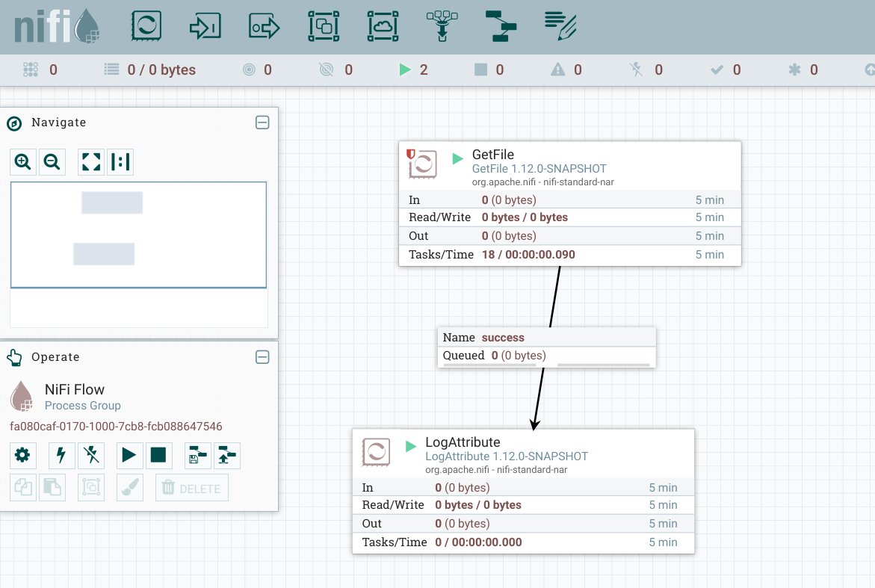Click the connection Queued 0 (0 bytes) row

[x=547, y=356]
